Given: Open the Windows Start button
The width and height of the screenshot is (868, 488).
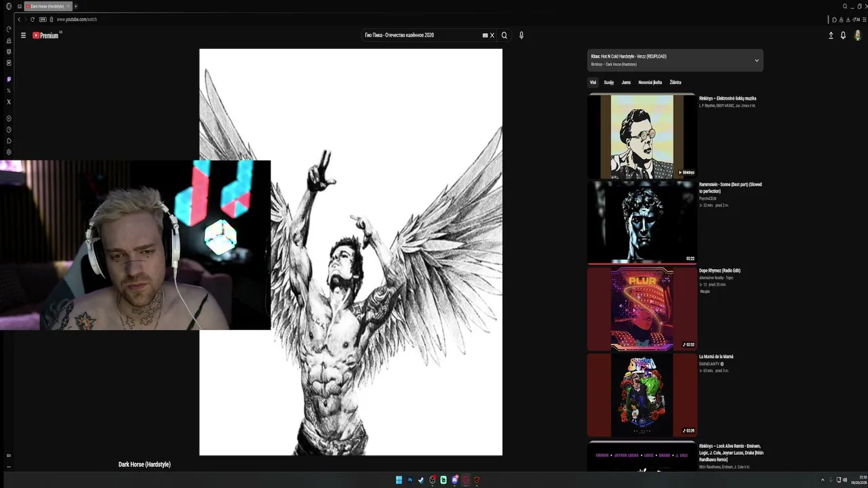Looking at the screenshot, I should (x=399, y=480).
